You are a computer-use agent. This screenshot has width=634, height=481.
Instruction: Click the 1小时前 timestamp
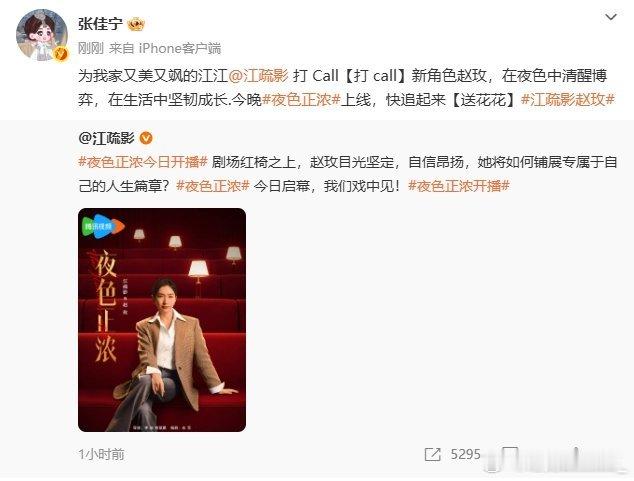101,454
